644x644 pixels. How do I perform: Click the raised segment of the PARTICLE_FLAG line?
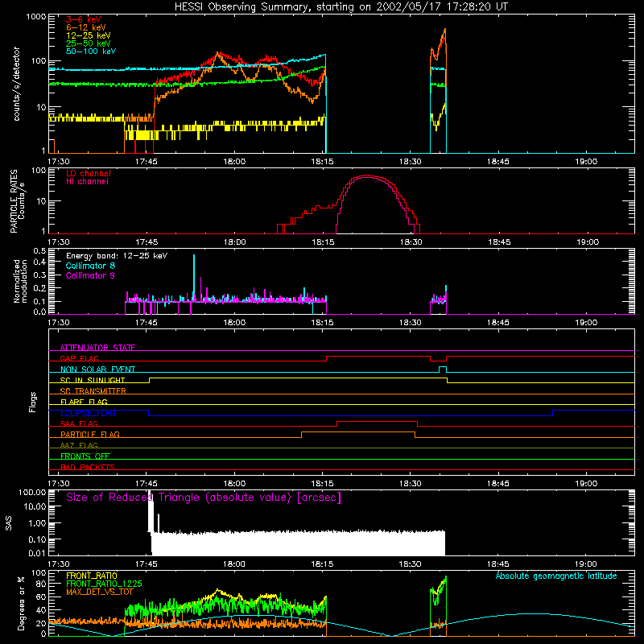[x=358, y=432]
